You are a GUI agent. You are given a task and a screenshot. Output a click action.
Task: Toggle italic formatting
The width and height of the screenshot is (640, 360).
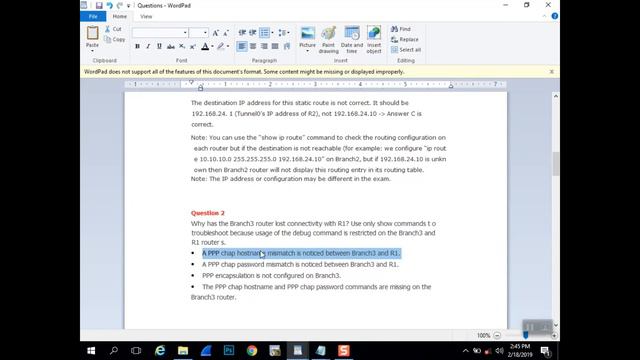pyautogui.click(x=148, y=47)
